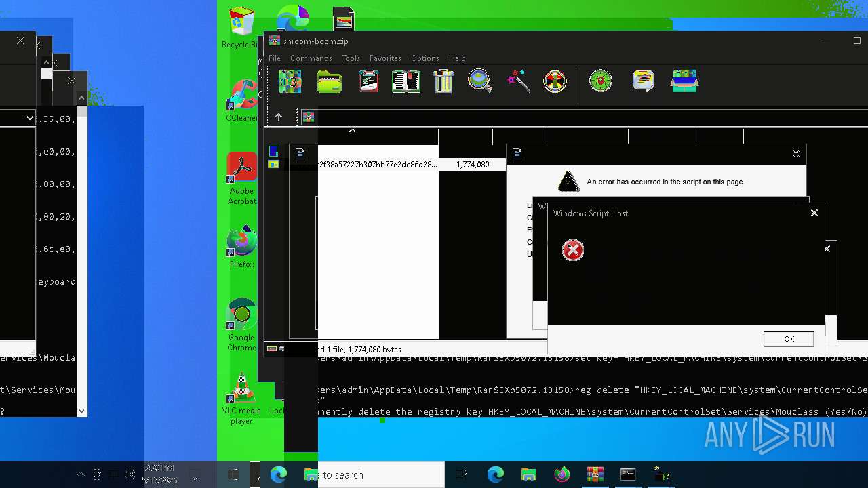Open the VLC media player desktop shortcut
This screenshot has height=488, width=868.
241,398
